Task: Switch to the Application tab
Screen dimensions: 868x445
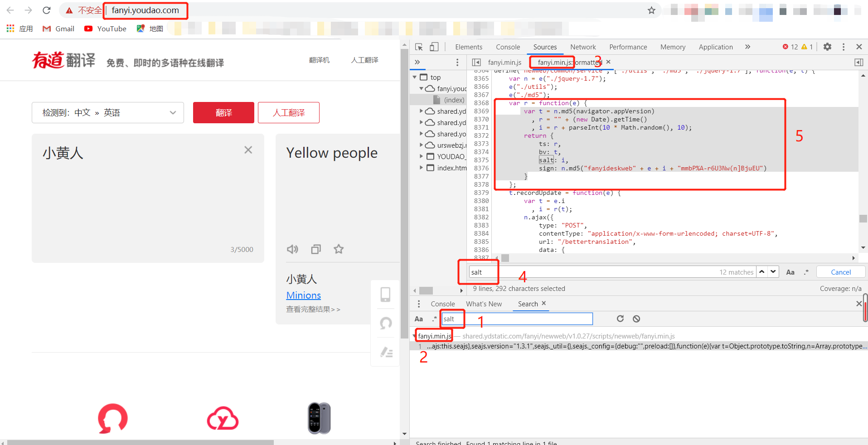Action: (715, 47)
